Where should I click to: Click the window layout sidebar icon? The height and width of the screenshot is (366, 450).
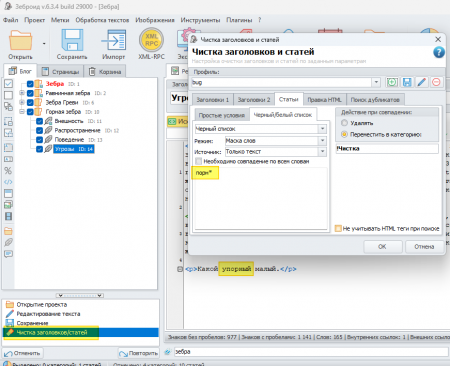pyautogui.click(x=8, y=193)
